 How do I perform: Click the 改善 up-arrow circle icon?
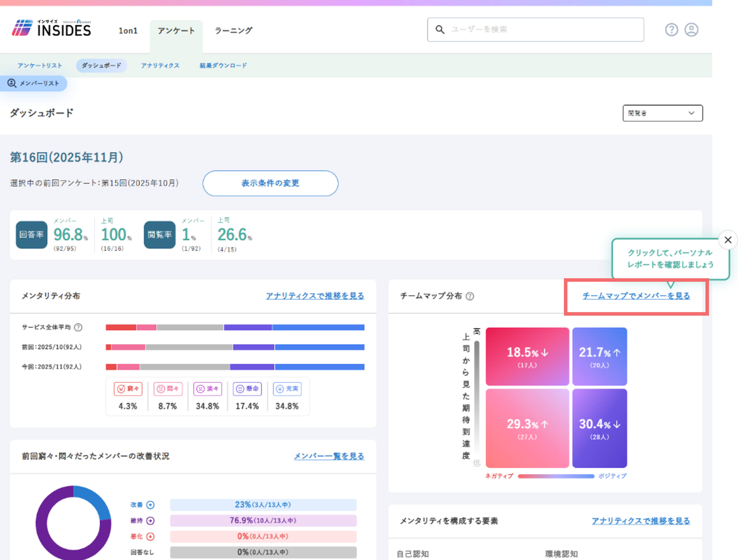[x=150, y=505]
